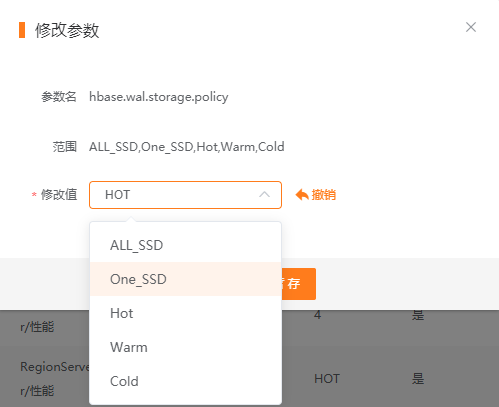Select Warm storage policy option
Image resolution: width=499 pixels, height=407 pixels.
click(186, 347)
